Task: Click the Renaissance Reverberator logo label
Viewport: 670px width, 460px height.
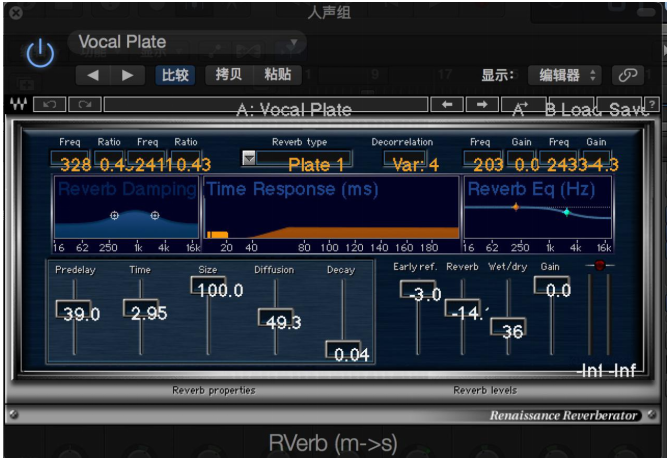Action: pyautogui.click(x=563, y=415)
